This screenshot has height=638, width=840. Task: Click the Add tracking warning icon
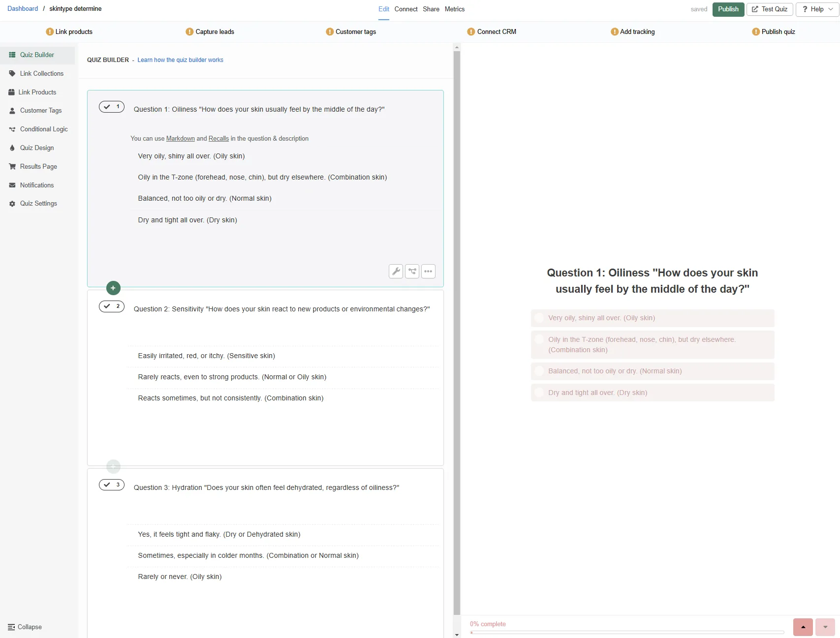coord(615,32)
